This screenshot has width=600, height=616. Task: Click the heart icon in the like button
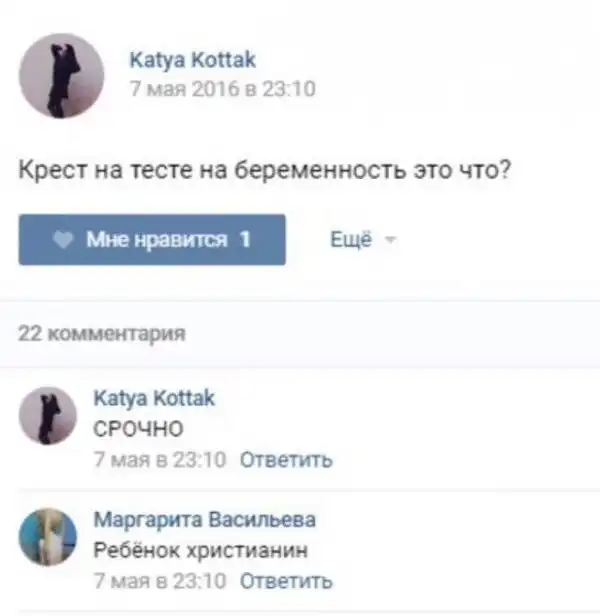click(68, 240)
